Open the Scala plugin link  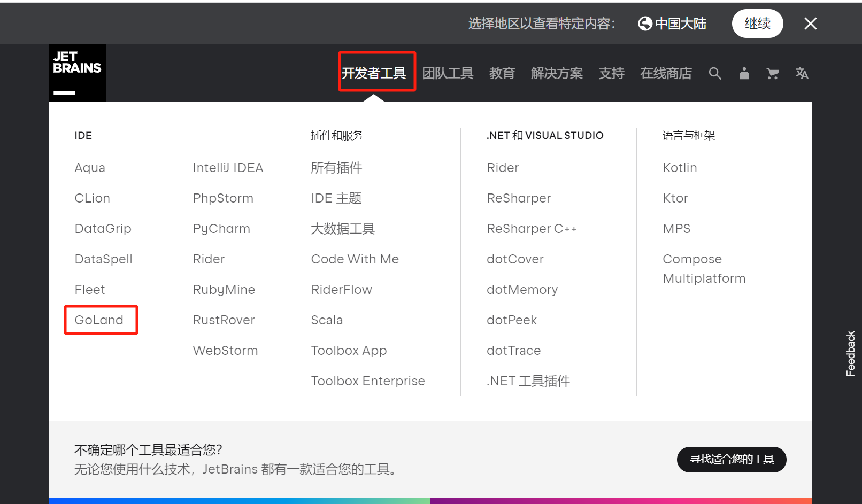pyautogui.click(x=327, y=320)
